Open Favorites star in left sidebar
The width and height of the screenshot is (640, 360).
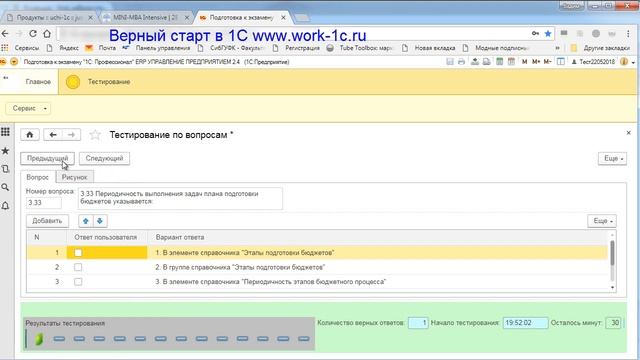coord(5,151)
